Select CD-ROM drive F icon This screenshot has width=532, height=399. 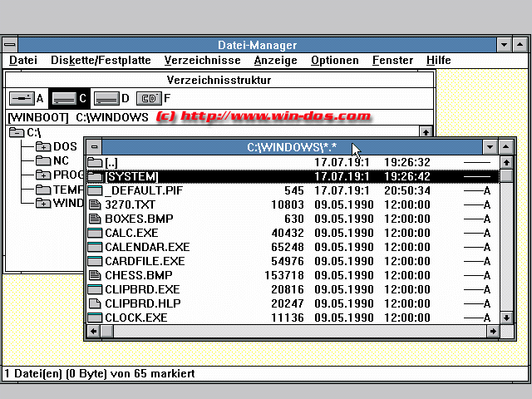148,99
